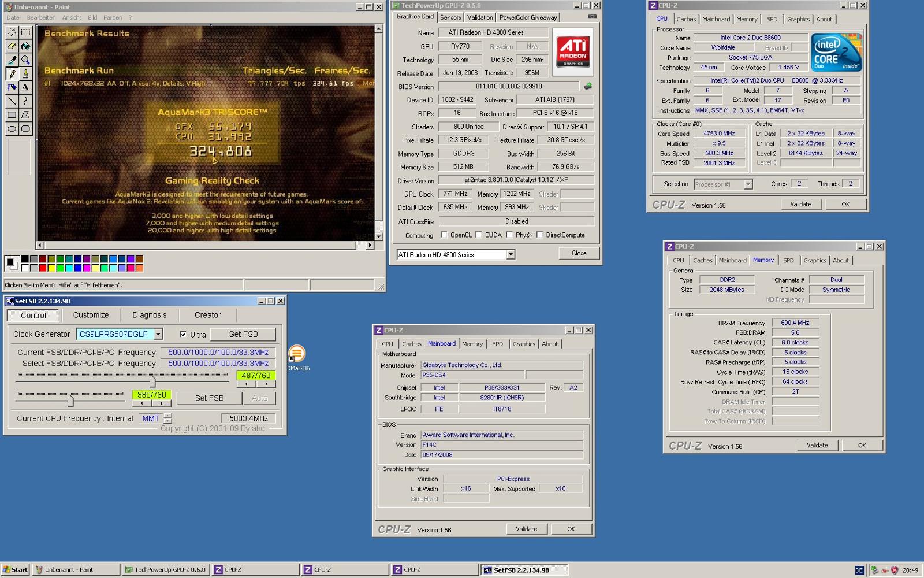Click Validate in CPU-Z Mainboard window
The width and height of the screenshot is (924, 578).
(526, 529)
